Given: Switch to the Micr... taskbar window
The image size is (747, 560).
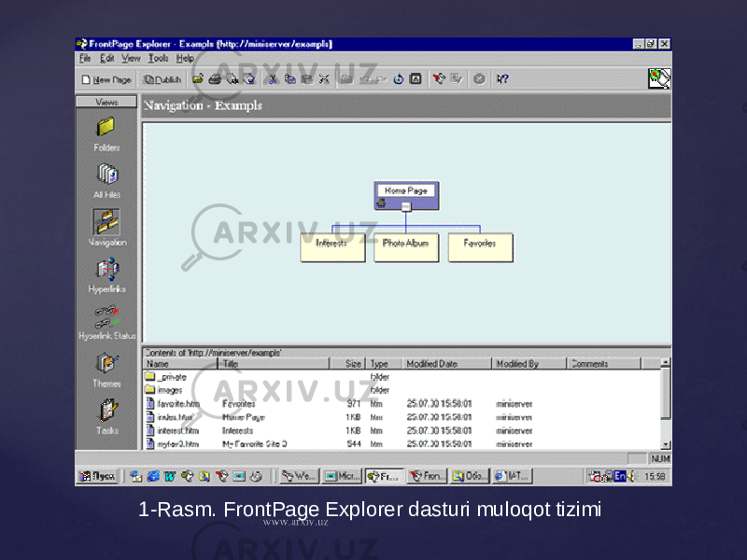Looking at the screenshot, I should click(x=343, y=476).
